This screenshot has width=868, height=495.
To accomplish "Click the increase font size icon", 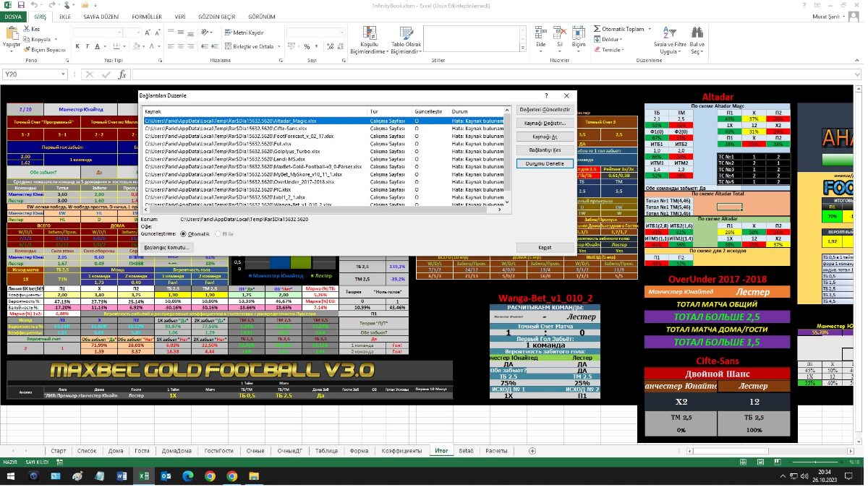I will coord(149,33).
